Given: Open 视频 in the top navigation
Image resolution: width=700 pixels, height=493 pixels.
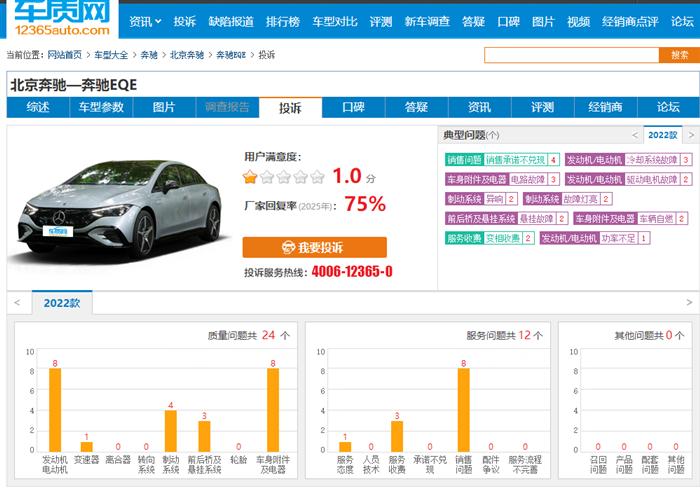Looking at the screenshot, I should tap(578, 21).
